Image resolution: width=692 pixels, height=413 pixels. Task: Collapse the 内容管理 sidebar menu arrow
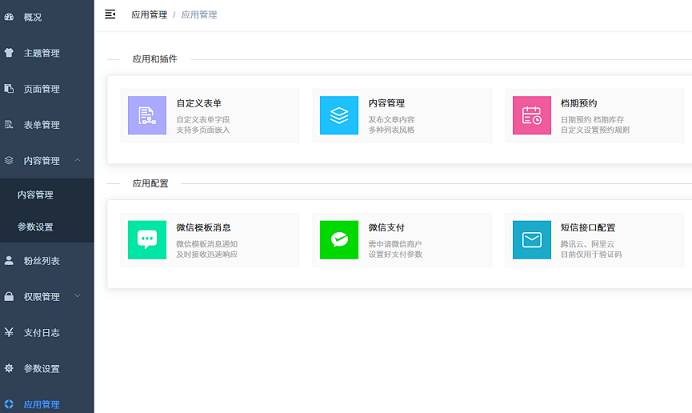pyautogui.click(x=78, y=160)
